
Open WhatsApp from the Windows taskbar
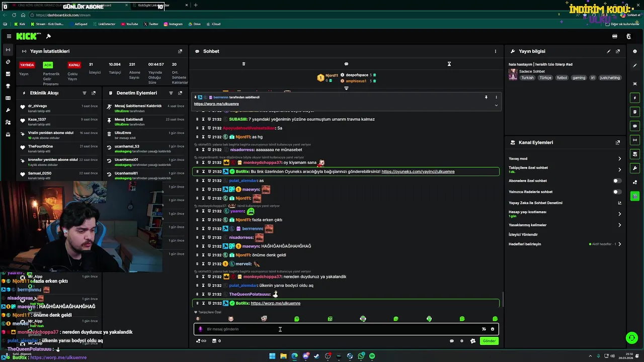point(361,356)
